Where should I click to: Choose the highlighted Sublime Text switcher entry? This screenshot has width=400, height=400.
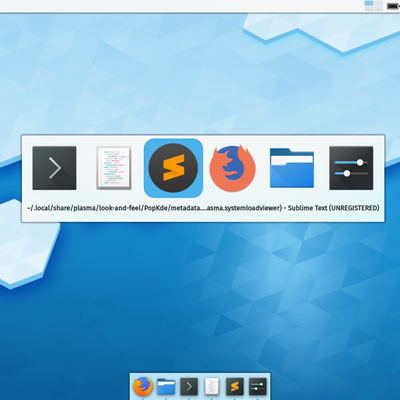pyautogui.click(x=173, y=168)
